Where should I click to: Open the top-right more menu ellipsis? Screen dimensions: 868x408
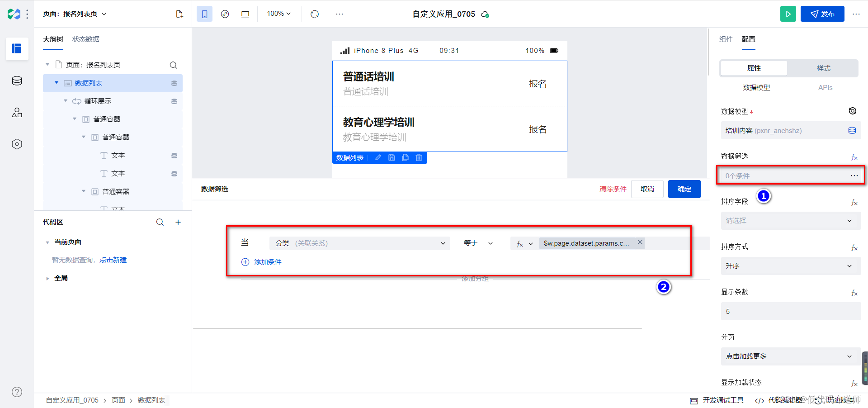tap(856, 14)
